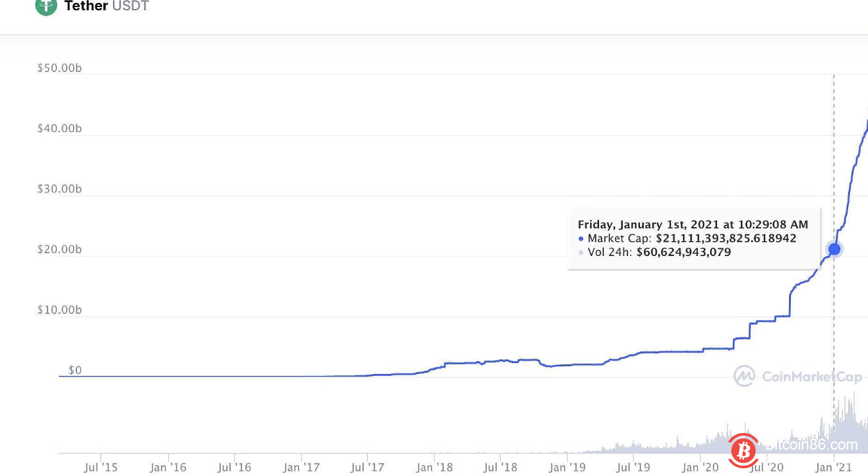Click the Vol 24h value $60,624,943,079

pos(683,252)
